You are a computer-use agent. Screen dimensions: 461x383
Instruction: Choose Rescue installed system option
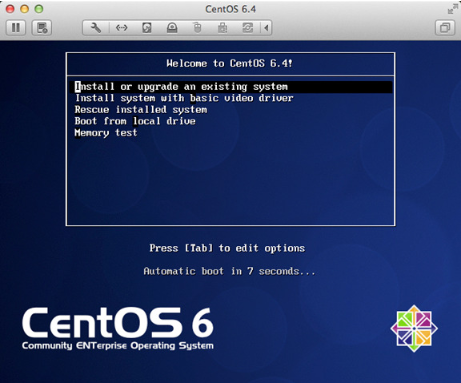tap(141, 110)
